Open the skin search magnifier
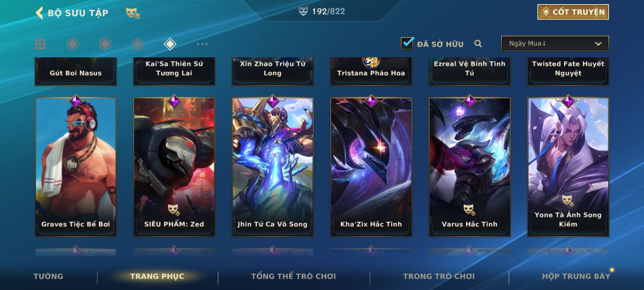Screen dimensions: 644x290 click(478, 44)
